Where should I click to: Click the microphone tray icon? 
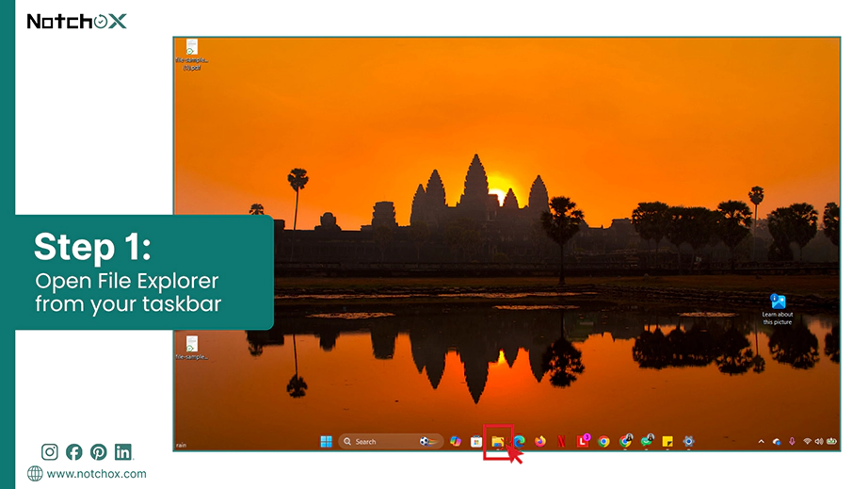[x=792, y=441]
